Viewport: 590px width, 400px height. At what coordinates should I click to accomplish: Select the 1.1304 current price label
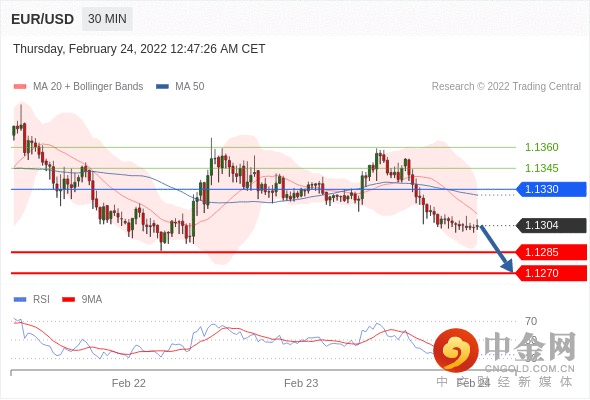point(551,225)
